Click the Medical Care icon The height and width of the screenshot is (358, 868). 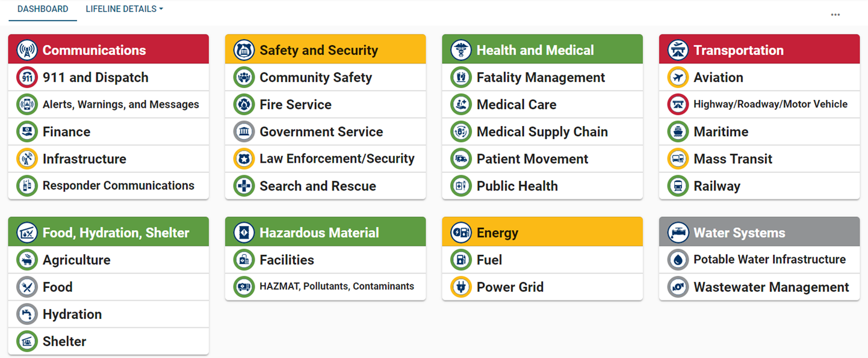click(460, 104)
